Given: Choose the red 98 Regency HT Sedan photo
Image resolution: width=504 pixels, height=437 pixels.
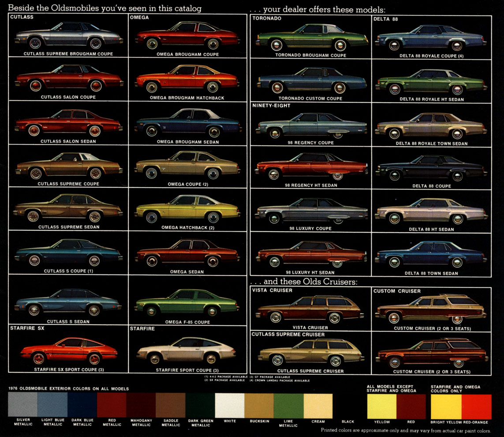Looking at the screenshot, I should point(311,167).
